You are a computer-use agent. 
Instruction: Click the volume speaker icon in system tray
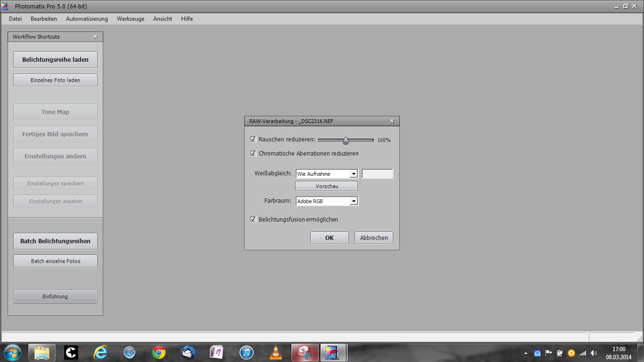click(594, 353)
